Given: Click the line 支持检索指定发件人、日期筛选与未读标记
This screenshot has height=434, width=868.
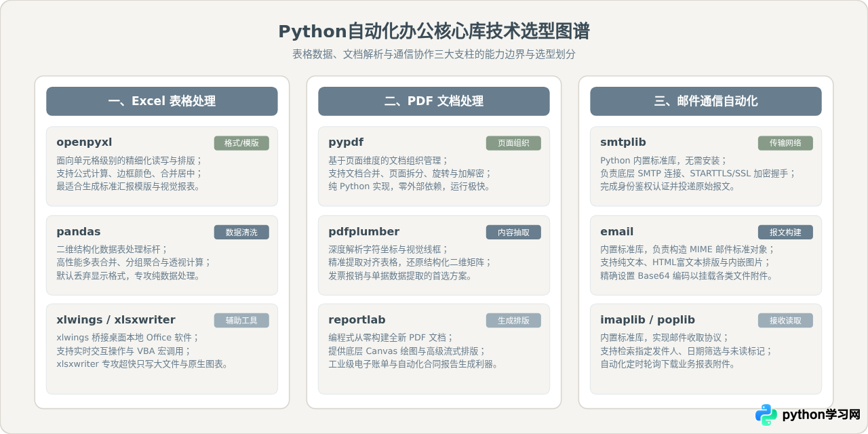Looking at the screenshot, I should 686,351.
